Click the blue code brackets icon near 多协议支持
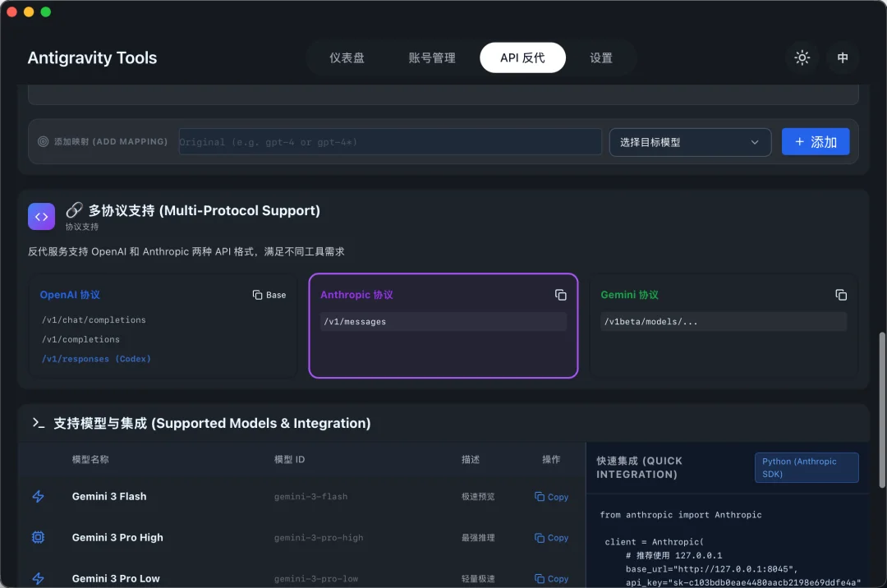Viewport: 887px width, 588px height. coord(41,216)
